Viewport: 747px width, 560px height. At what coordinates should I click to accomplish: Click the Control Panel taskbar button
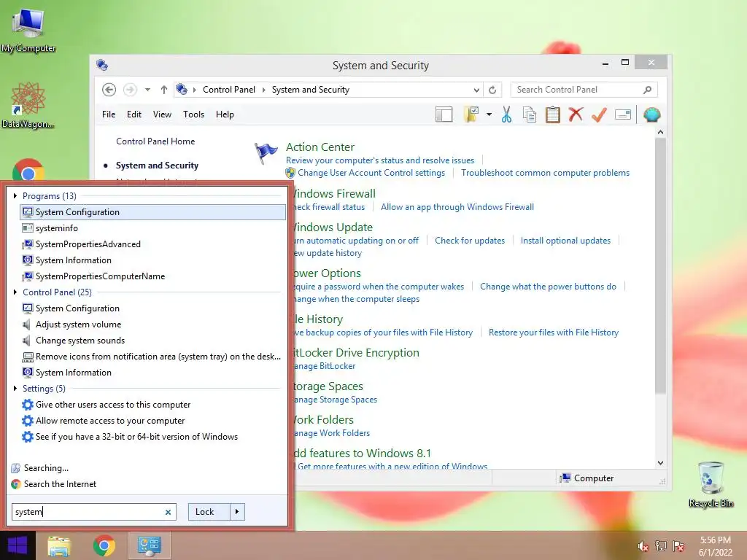point(149,545)
